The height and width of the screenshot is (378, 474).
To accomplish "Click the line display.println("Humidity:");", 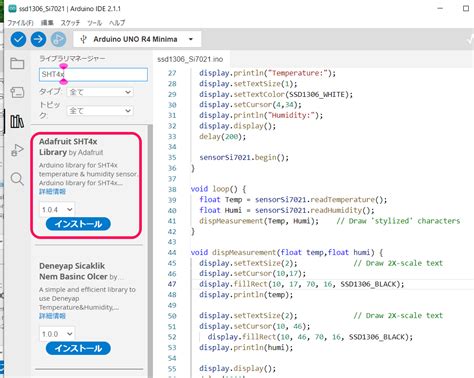I will pyautogui.click(x=261, y=115).
